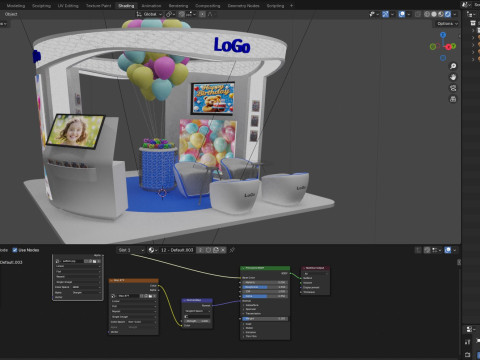
Task: Toggle viewport overlays icon
Action: pos(402,14)
